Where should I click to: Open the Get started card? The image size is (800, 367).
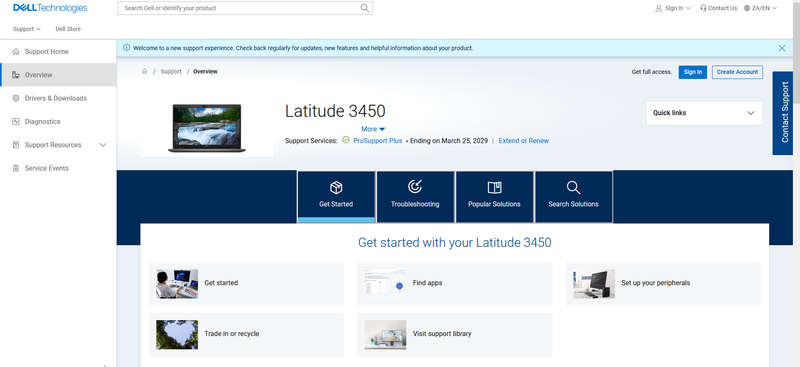(246, 283)
